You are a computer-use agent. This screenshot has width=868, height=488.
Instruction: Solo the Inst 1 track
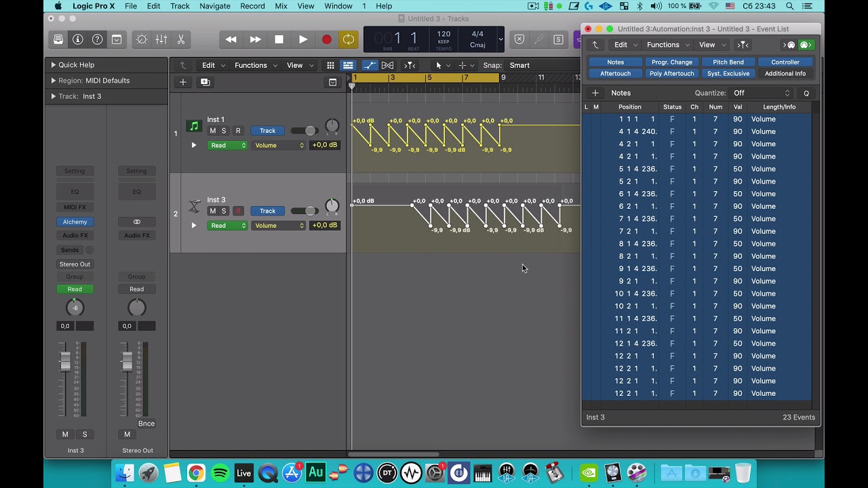coord(224,131)
